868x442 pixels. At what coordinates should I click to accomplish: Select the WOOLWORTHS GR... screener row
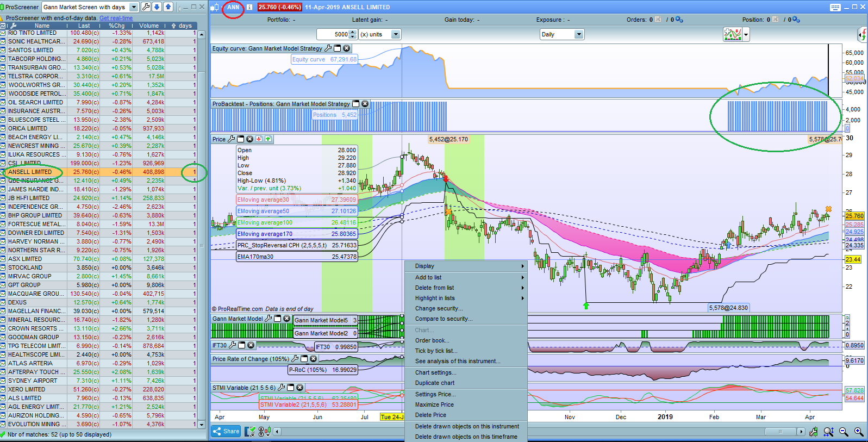[98, 85]
